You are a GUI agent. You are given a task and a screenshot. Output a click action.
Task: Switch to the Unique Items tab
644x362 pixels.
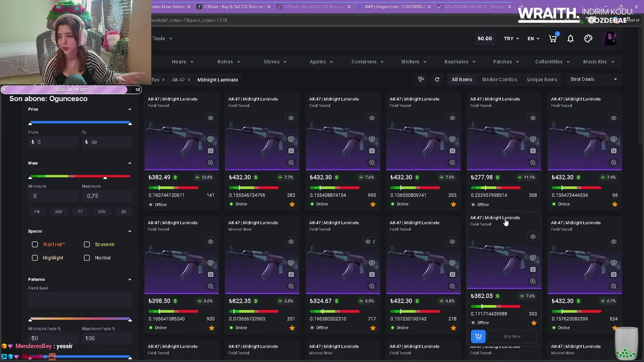click(x=542, y=79)
